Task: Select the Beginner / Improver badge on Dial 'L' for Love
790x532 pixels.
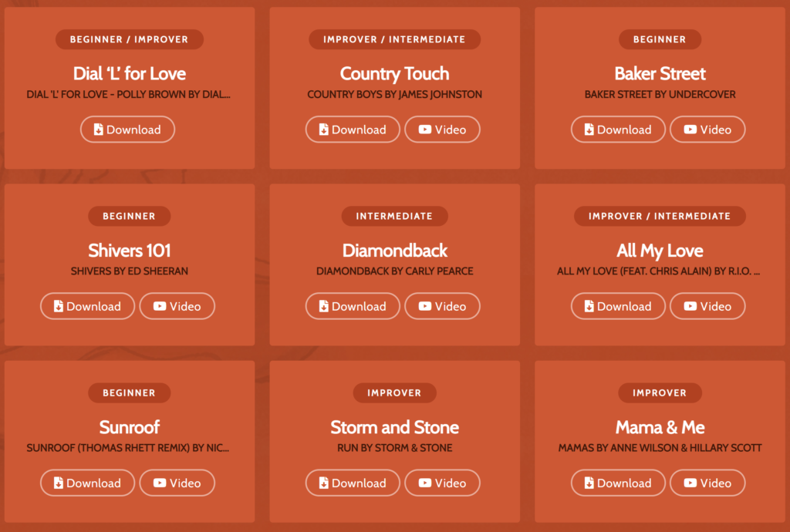Action: [x=130, y=39]
